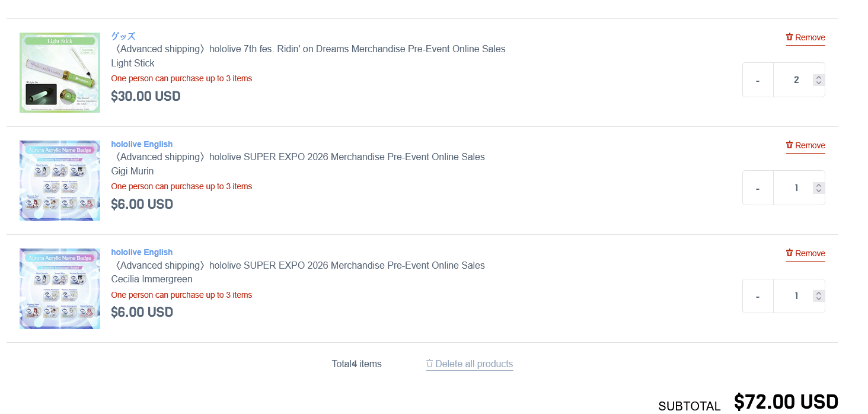Click Gigi Murin quantity spinner arrows
Screen dimensions: 868x414
point(818,188)
